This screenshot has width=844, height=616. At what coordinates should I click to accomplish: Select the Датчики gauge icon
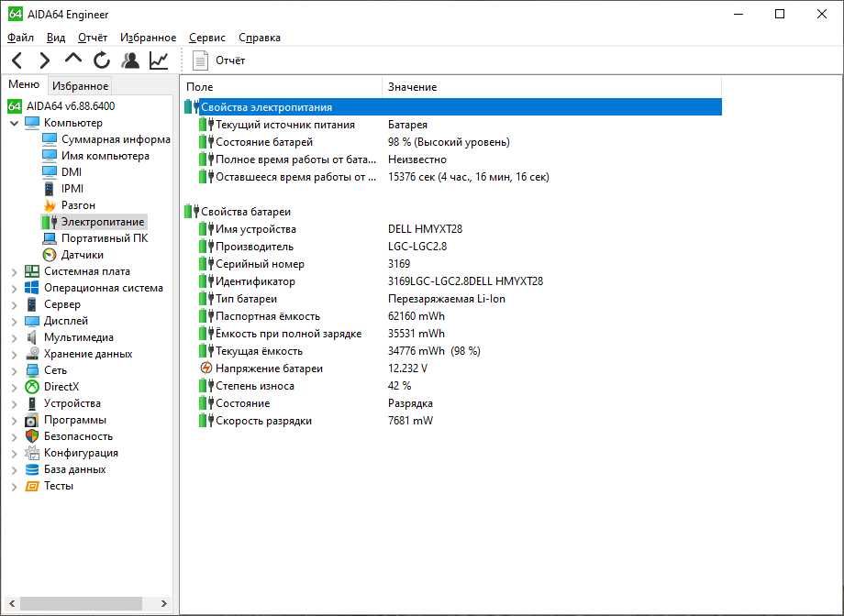point(50,255)
